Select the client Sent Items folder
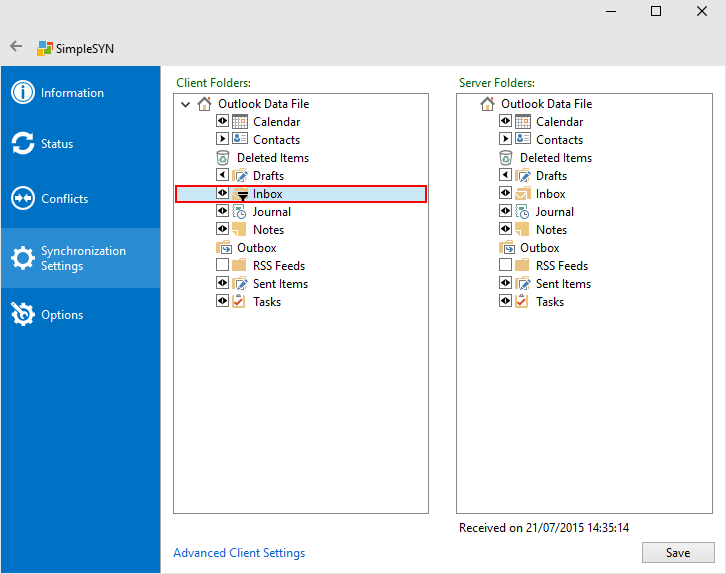 (280, 284)
